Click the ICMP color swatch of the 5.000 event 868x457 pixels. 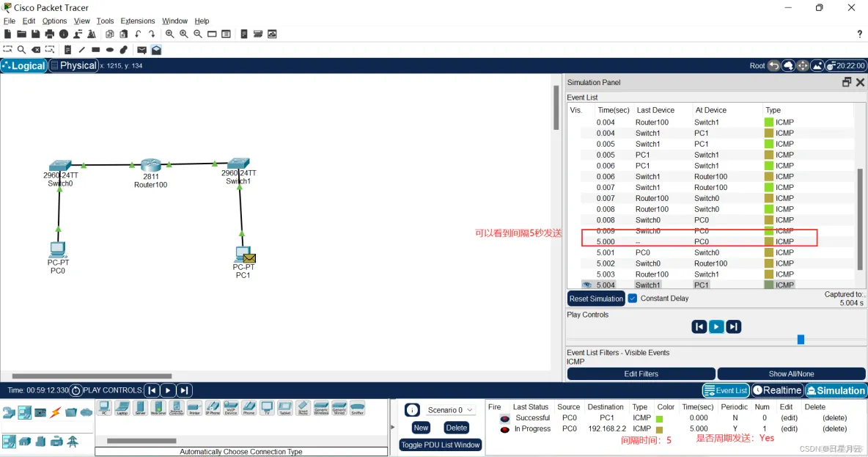(x=768, y=241)
